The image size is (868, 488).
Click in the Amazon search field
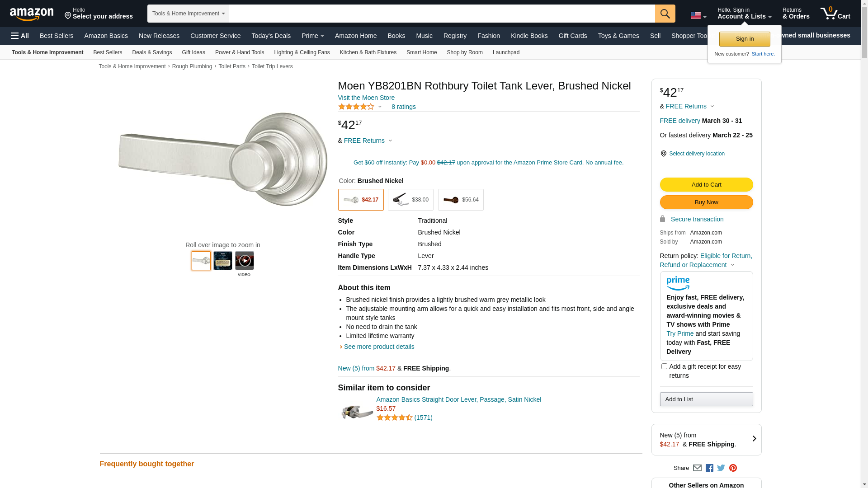(442, 14)
